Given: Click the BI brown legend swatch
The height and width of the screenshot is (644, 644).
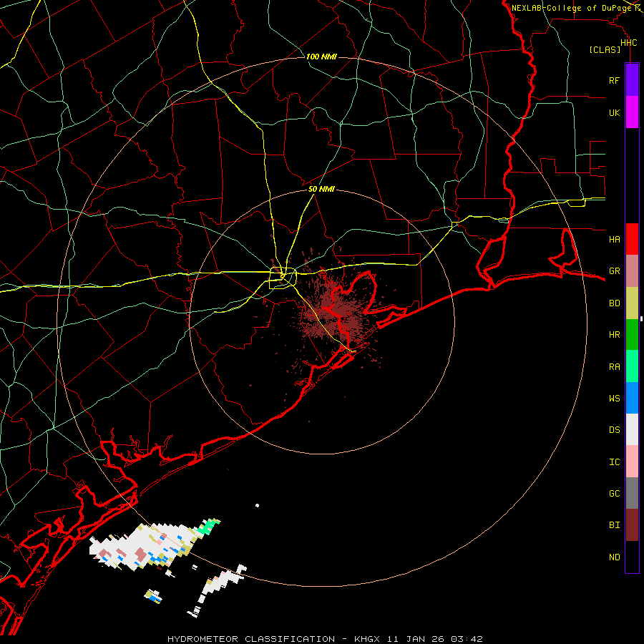Looking at the screenshot, I should [x=632, y=525].
